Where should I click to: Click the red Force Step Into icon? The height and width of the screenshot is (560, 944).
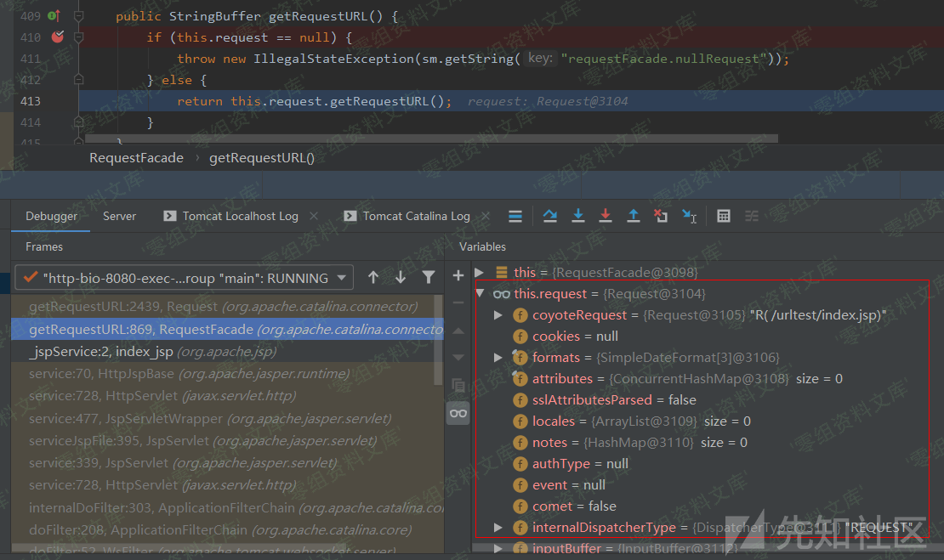click(606, 216)
